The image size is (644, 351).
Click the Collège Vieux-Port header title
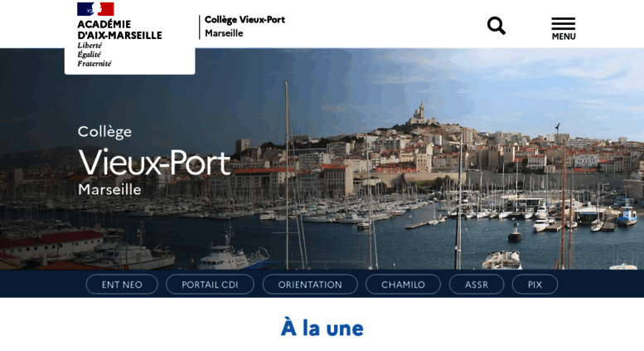tap(245, 20)
